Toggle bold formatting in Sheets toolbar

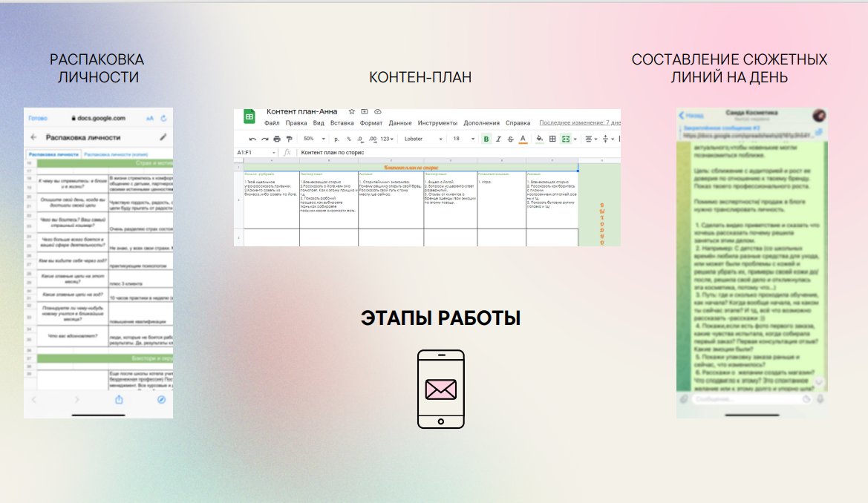486,139
